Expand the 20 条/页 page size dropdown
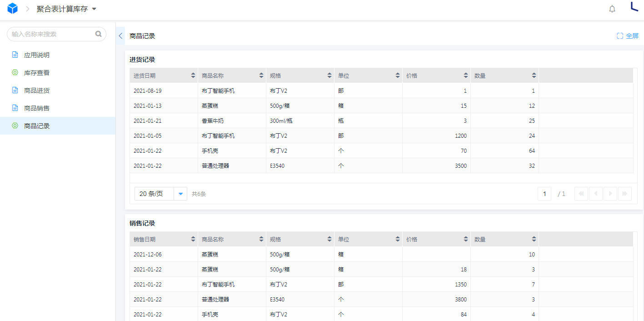The height and width of the screenshot is (321, 644). coord(180,194)
